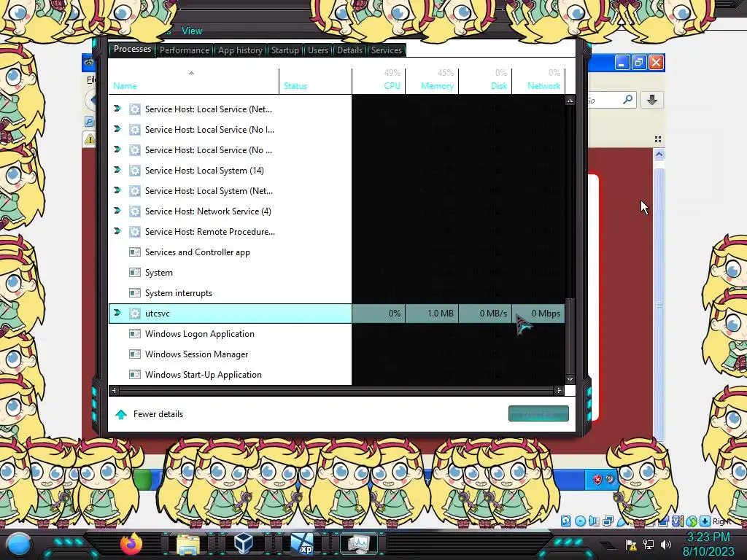747x560 pixels.
Task: Open the Details tab
Action: (x=349, y=50)
